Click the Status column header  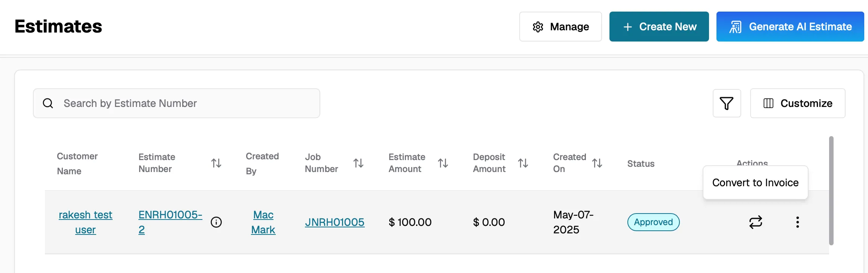click(x=641, y=163)
